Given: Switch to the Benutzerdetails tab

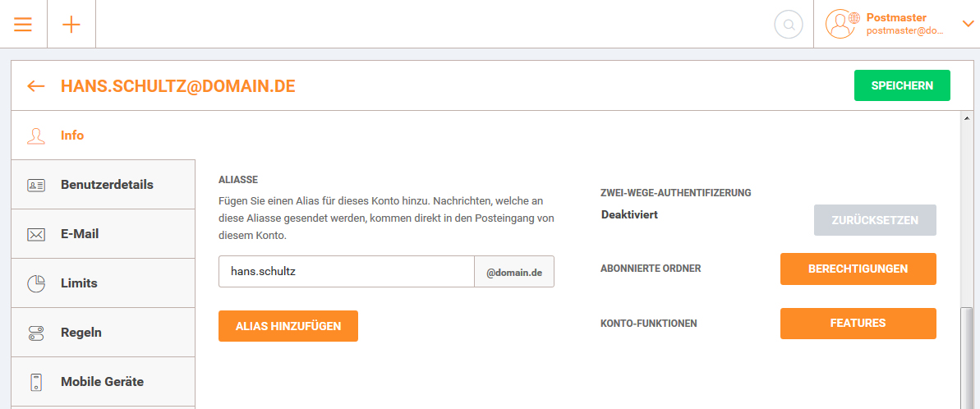Looking at the screenshot, I should (107, 185).
